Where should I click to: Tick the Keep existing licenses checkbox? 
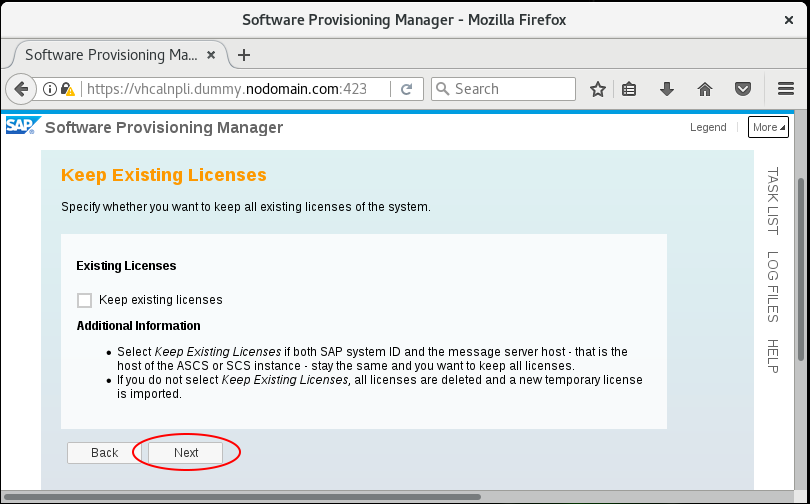[x=84, y=300]
